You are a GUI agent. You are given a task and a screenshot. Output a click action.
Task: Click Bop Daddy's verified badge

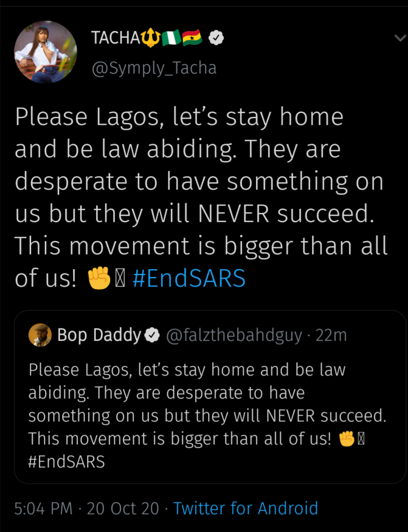pos(152,336)
